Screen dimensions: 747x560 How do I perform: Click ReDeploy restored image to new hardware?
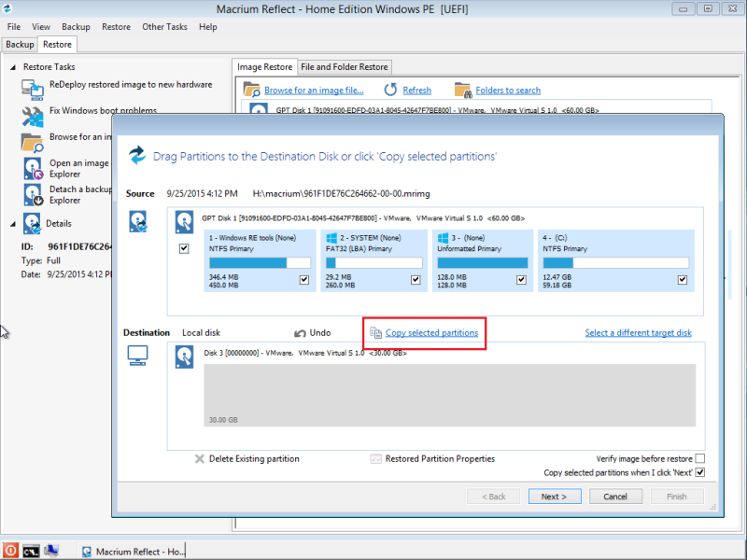pos(131,85)
